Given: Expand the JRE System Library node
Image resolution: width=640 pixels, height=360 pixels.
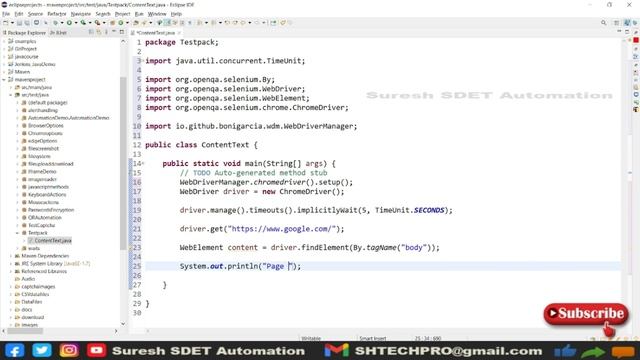Looking at the screenshot, I should 11,264.
